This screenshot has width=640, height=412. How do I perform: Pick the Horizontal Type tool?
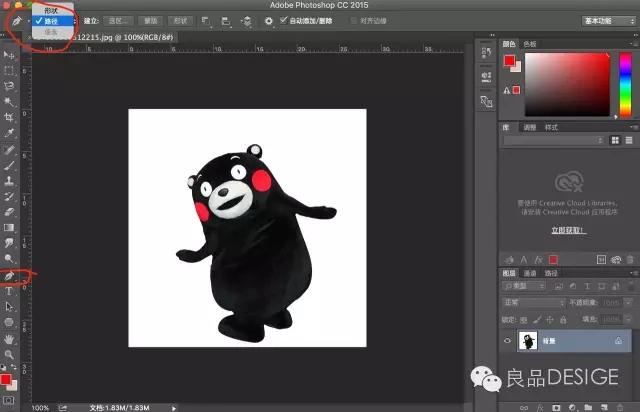tap(9, 291)
